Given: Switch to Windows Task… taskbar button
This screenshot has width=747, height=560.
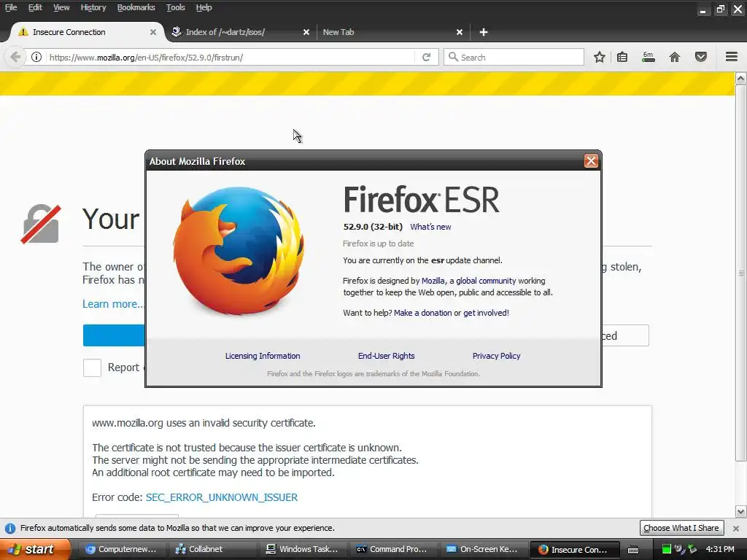Looking at the screenshot, I should point(303,549).
